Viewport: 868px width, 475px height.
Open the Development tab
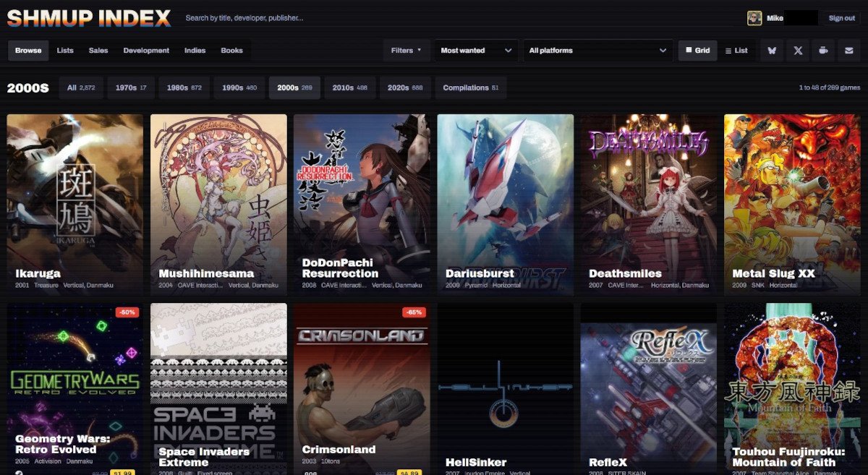[x=146, y=51]
